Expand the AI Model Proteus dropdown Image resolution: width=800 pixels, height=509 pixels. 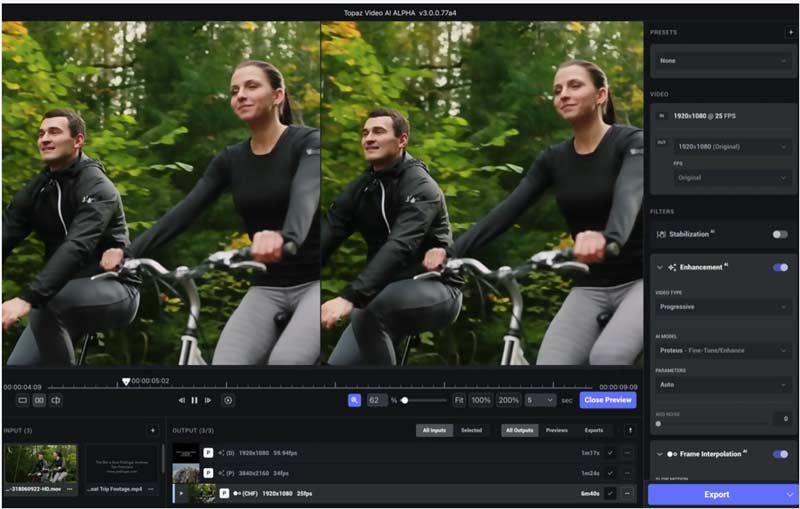pyautogui.click(x=723, y=351)
